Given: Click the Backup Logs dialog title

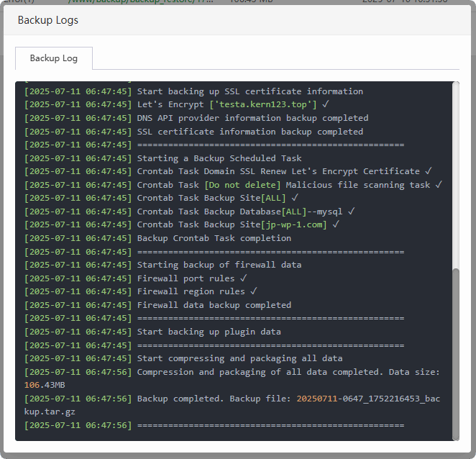Looking at the screenshot, I should (47, 20).
